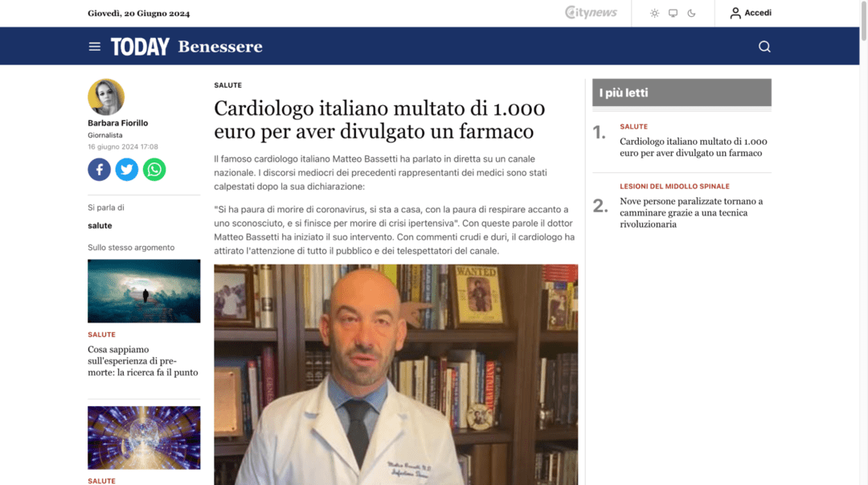The height and width of the screenshot is (485, 868).
Task: Share article on Twitter
Action: click(x=127, y=169)
